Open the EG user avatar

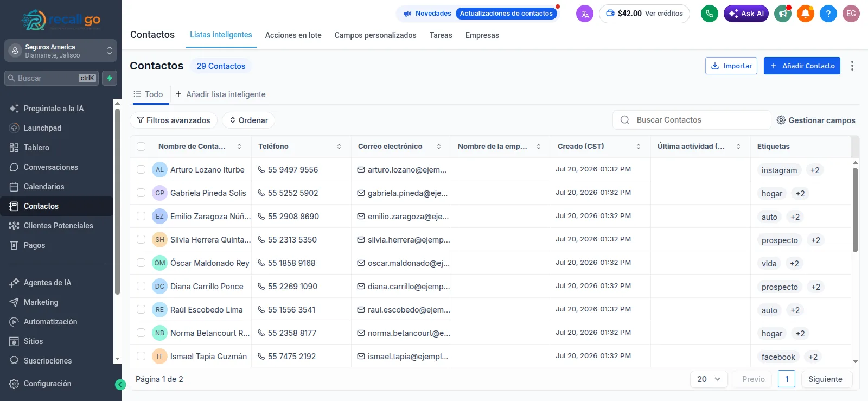851,14
